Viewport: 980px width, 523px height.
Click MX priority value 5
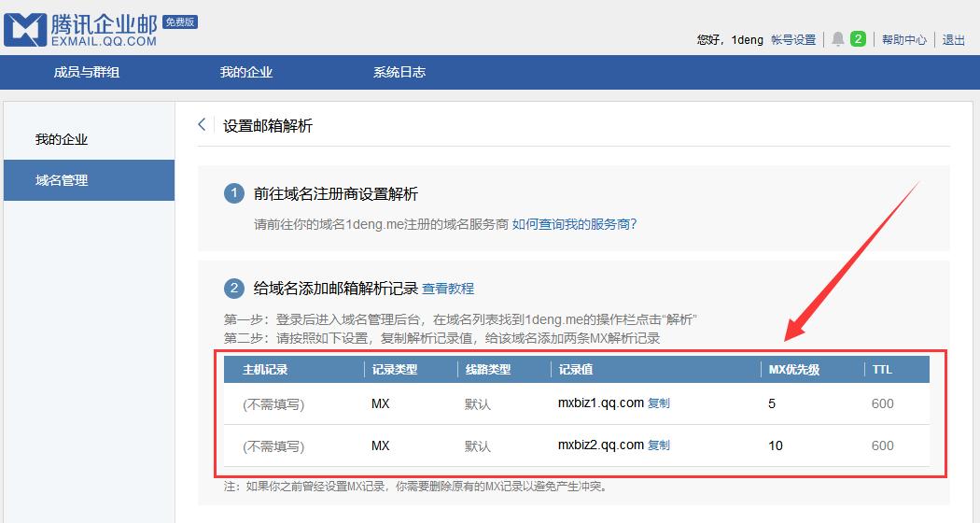point(772,404)
